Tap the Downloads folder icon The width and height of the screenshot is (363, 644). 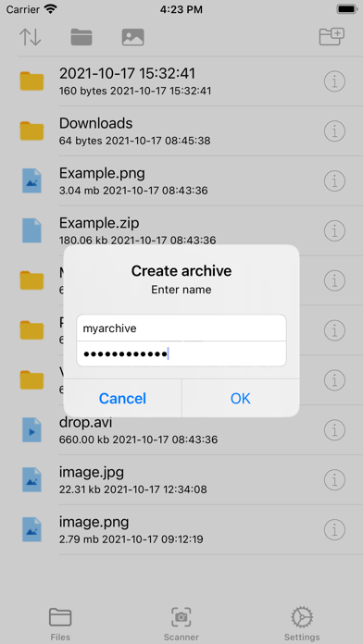point(31,130)
